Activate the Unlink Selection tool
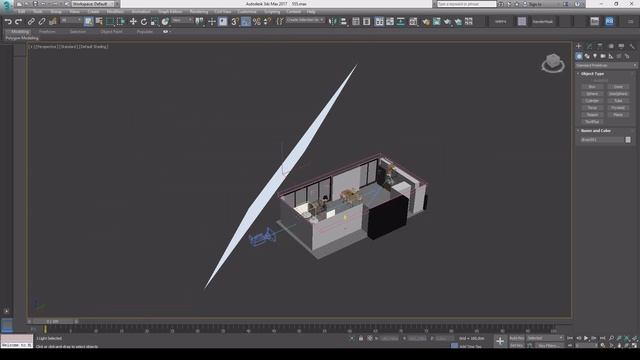 pos(42,22)
